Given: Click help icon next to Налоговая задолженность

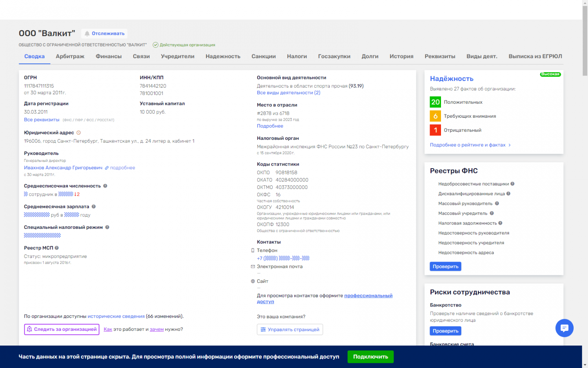Looking at the screenshot, I should tap(501, 223).
